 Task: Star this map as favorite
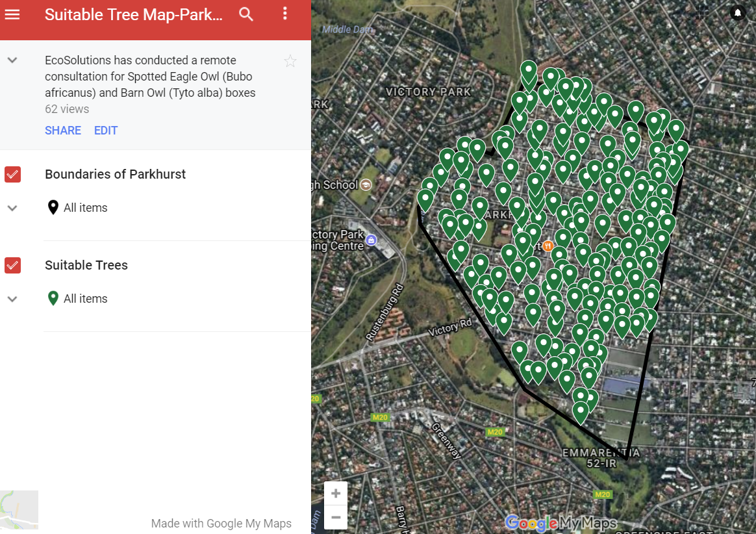[290, 61]
